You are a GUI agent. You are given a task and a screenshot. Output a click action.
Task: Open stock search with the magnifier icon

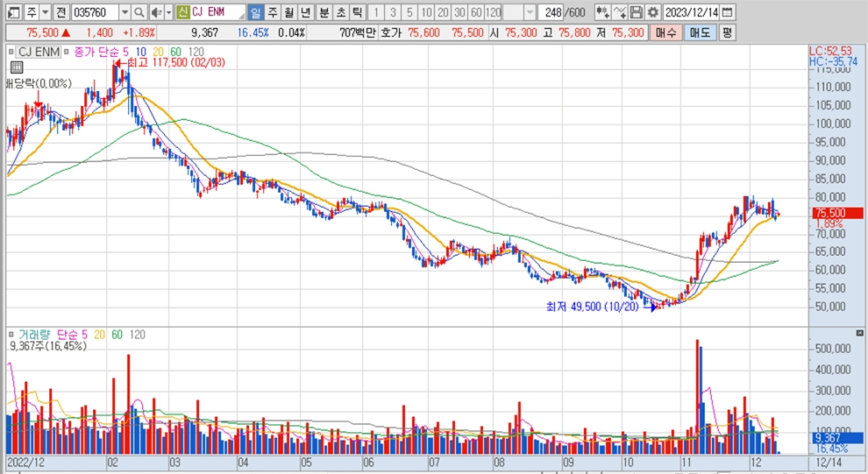coord(139,12)
